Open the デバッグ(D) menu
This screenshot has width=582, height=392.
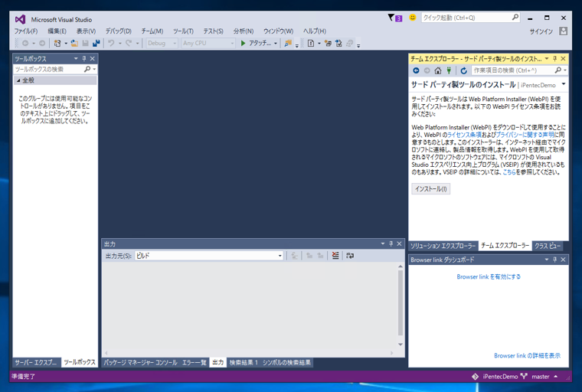[119, 31]
